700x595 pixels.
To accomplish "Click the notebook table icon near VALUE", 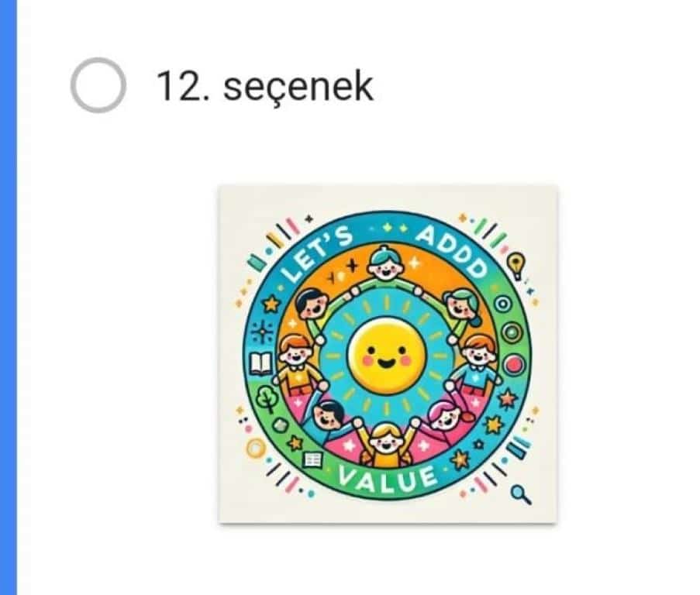I will (312, 459).
